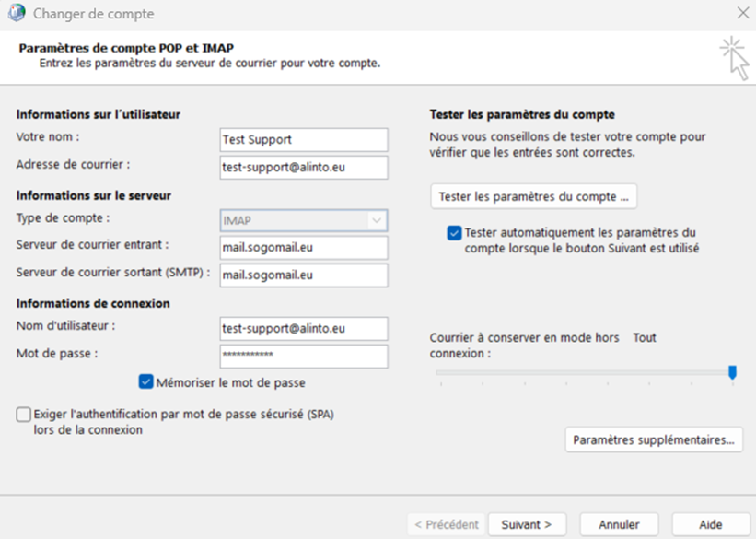
Task: Click the disabled Précédent button
Action: pyautogui.click(x=446, y=524)
